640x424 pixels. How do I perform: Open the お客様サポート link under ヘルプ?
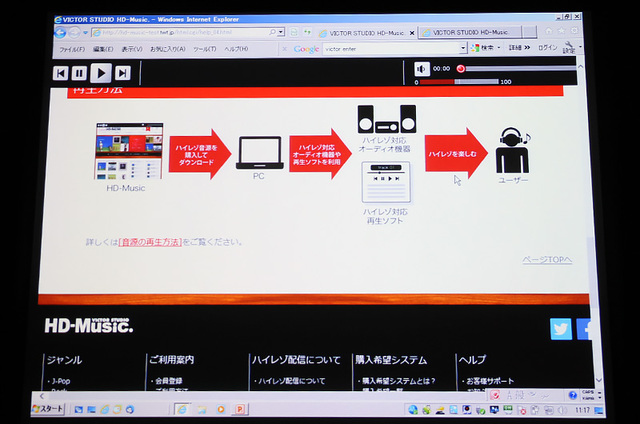pos(490,381)
